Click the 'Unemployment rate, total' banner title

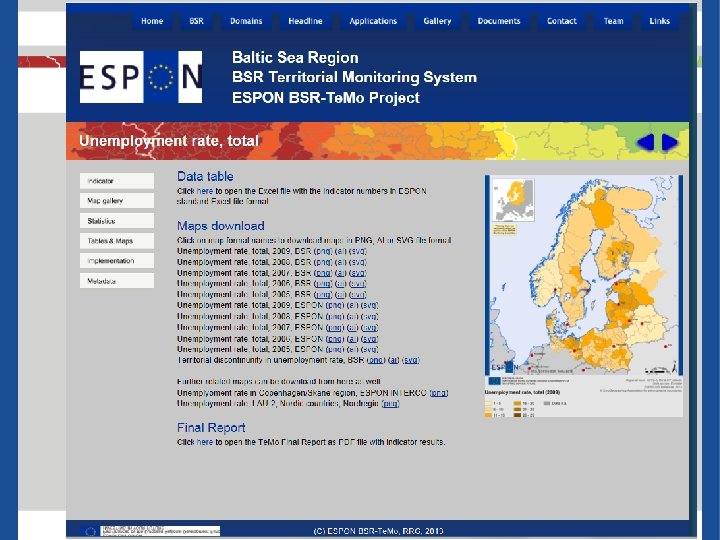[169, 141]
